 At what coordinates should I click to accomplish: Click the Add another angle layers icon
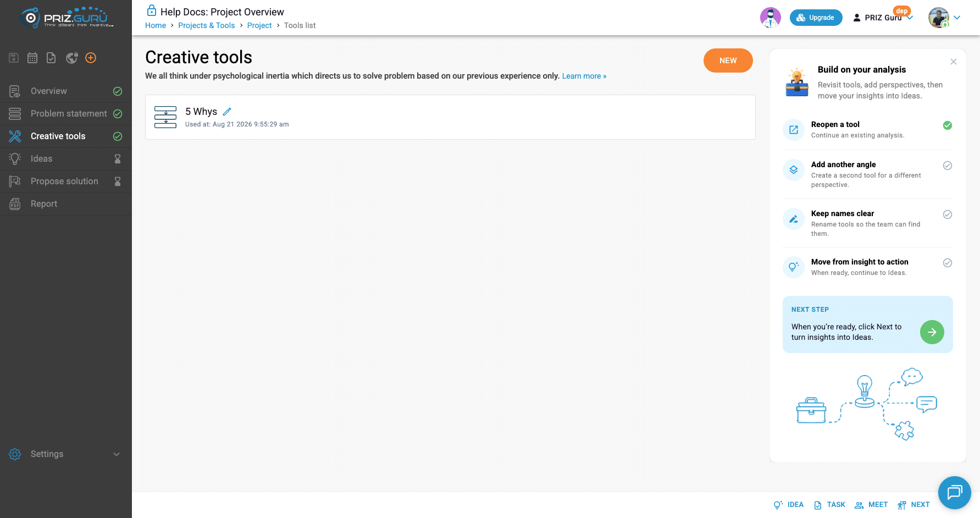coord(794,170)
